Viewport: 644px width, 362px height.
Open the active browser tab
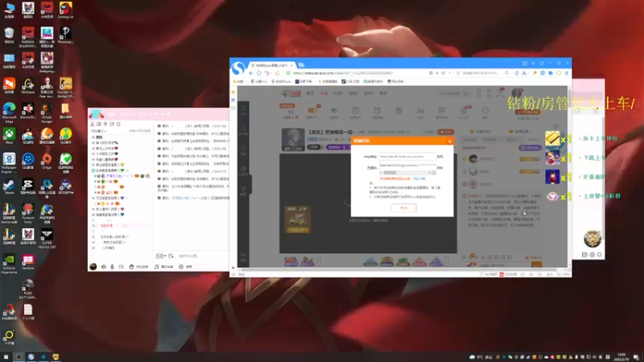[271, 65]
